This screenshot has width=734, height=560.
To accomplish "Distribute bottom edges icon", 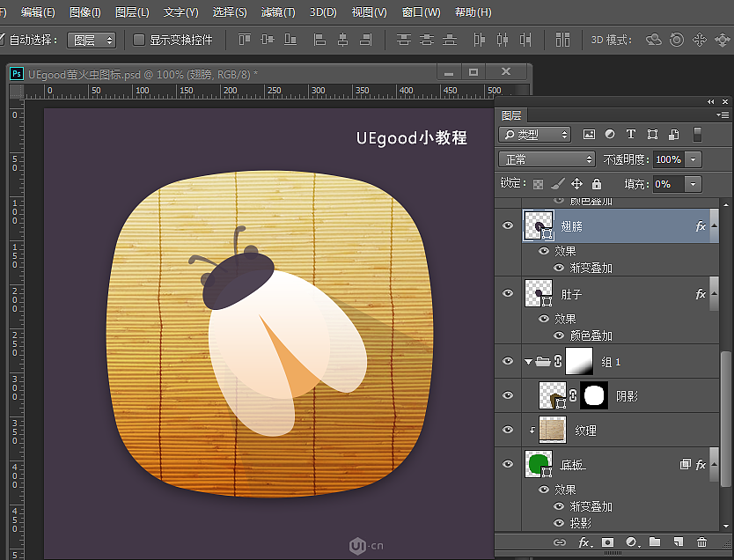I will click(450, 40).
